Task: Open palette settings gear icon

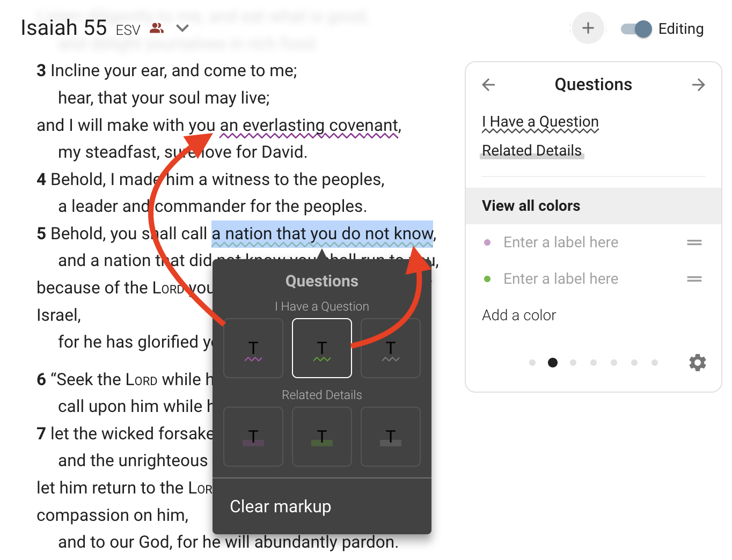Action: [x=698, y=363]
